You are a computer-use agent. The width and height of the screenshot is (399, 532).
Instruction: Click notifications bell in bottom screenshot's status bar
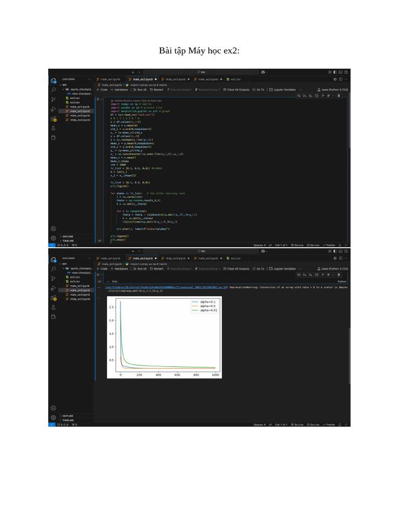340,424
